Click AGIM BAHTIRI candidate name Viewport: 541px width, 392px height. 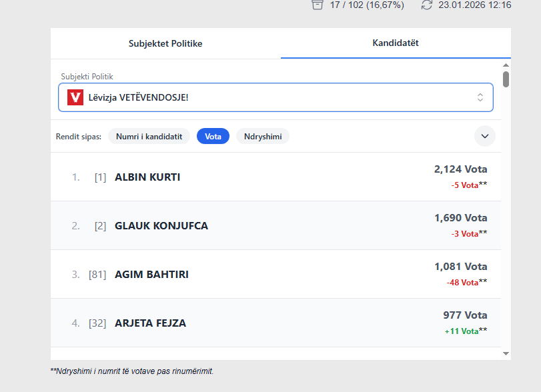(x=151, y=275)
